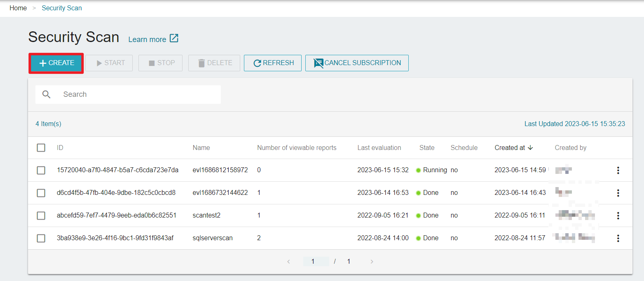Click the external link icon beside Learn more

click(x=174, y=38)
